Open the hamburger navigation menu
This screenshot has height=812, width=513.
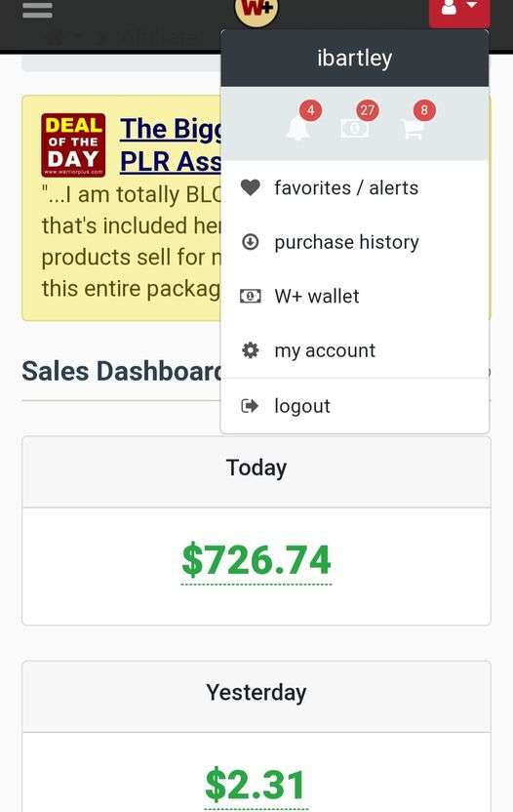pos(37,10)
